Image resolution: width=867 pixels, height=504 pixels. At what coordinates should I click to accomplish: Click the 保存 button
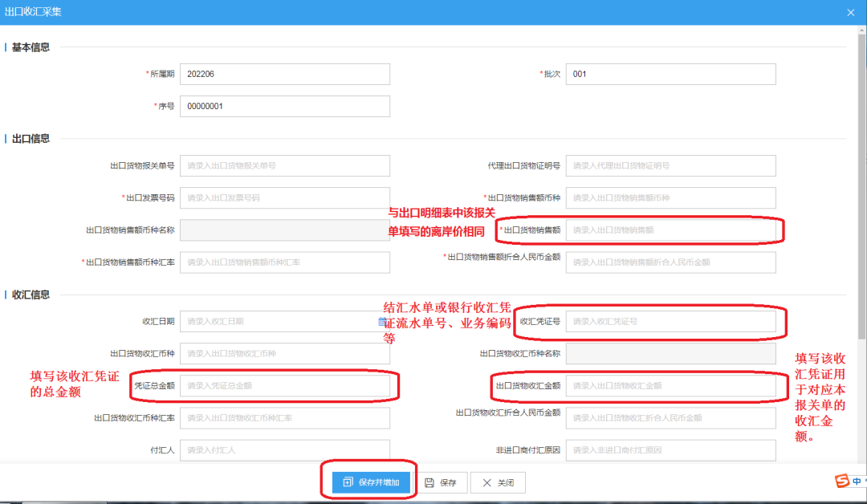[441, 482]
